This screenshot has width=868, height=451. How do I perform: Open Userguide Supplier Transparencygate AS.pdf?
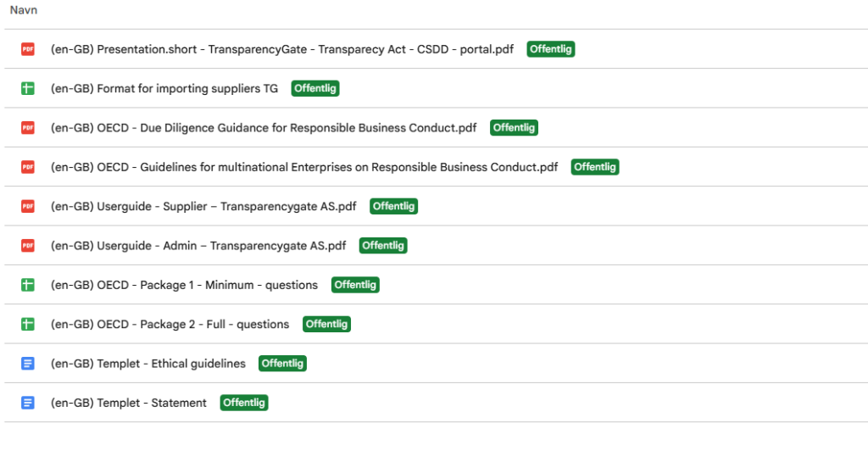coord(203,206)
